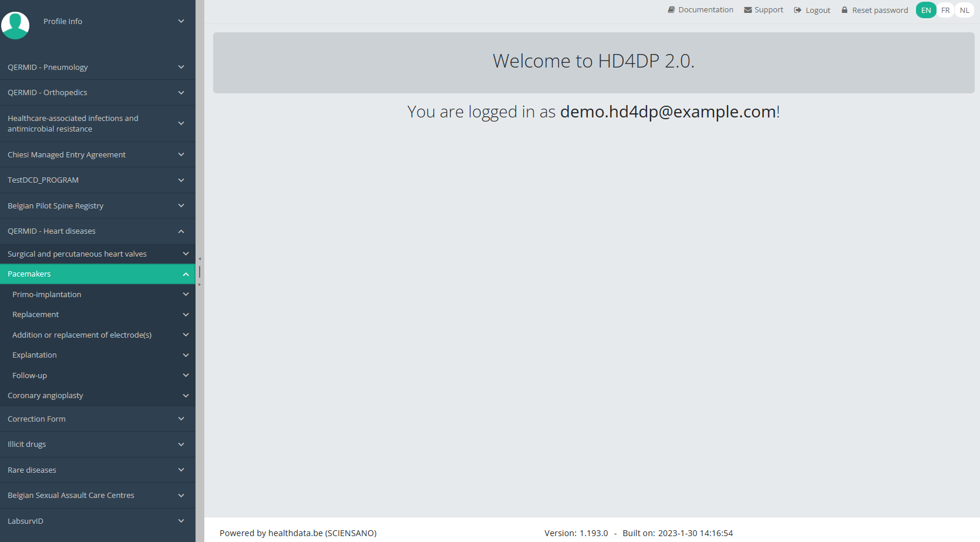Click the Explantation chevron arrow

click(186, 355)
